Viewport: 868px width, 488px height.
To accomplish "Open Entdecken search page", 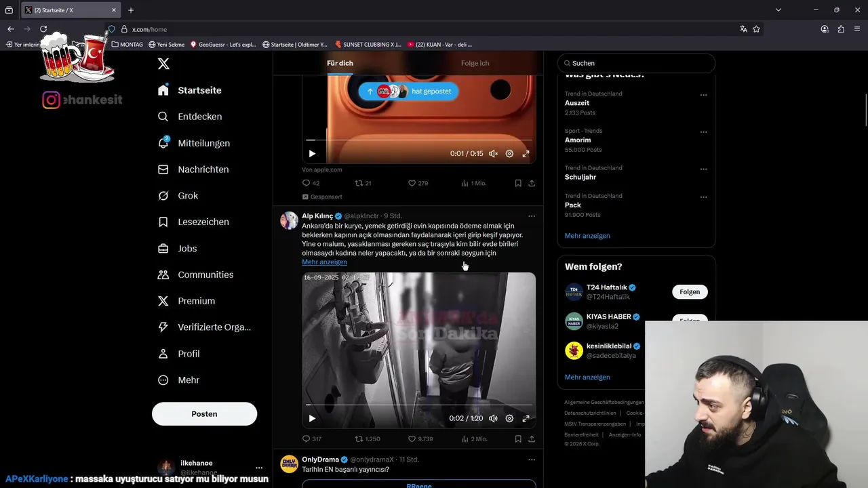I will click(190, 117).
